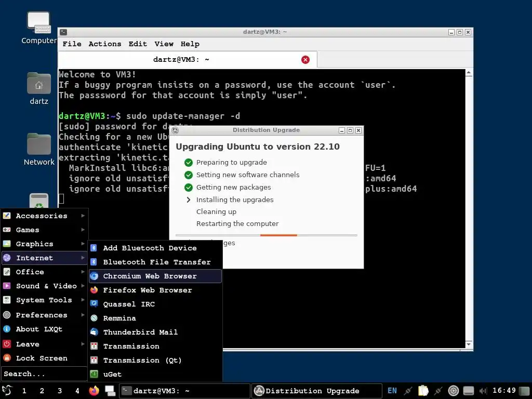
Task: Click Firefox quick-launch icon in taskbar
Action: click(94, 391)
